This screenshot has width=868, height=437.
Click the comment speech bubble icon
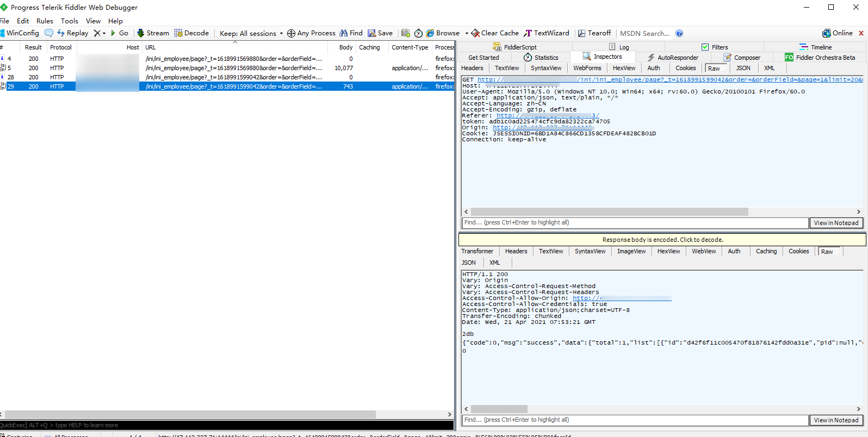coord(49,33)
